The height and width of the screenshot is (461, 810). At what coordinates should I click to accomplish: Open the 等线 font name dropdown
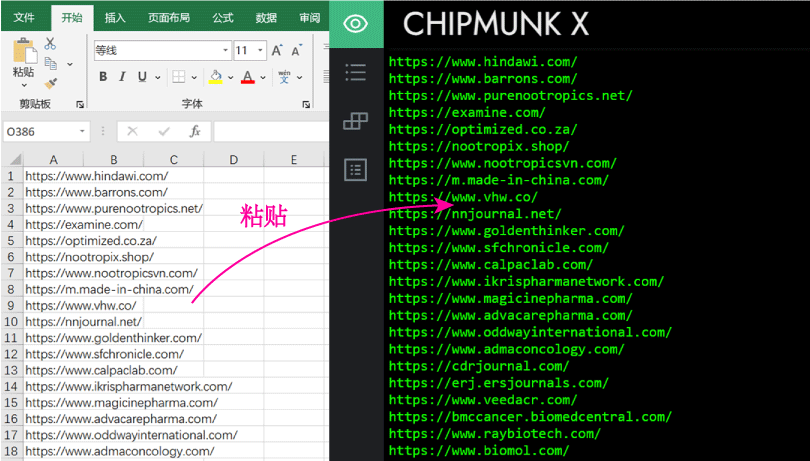pyautogui.click(x=226, y=51)
